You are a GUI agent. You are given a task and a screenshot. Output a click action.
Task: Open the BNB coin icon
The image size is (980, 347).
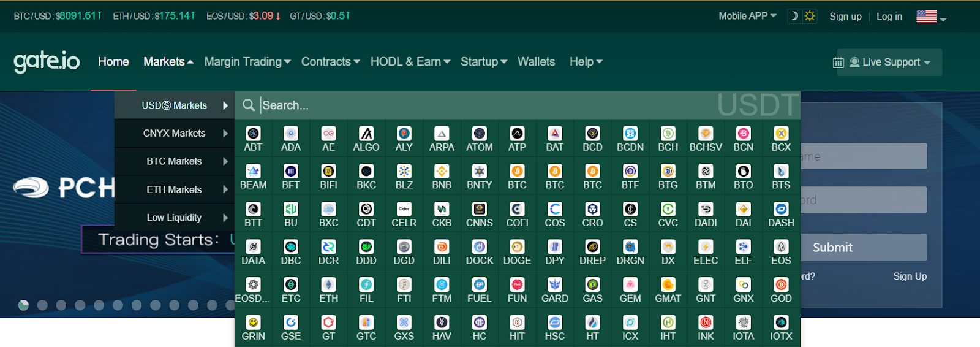(x=442, y=171)
